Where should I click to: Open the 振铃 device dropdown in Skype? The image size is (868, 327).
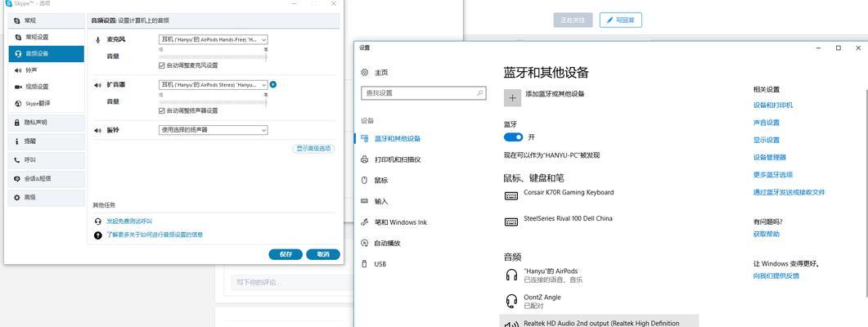[214, 130]
